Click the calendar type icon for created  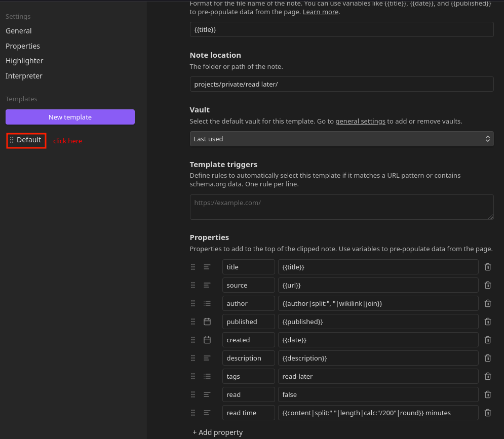pyautogui.click(x=207, y=340)
